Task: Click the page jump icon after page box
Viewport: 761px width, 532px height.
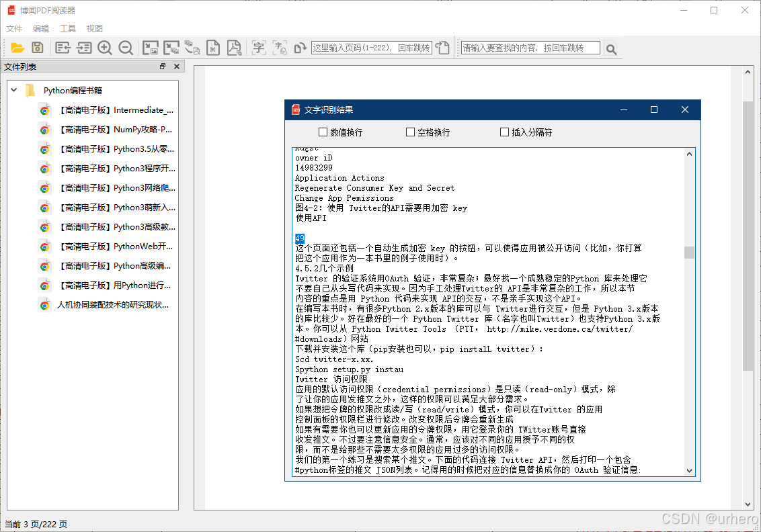Action: tap(442, 48)
